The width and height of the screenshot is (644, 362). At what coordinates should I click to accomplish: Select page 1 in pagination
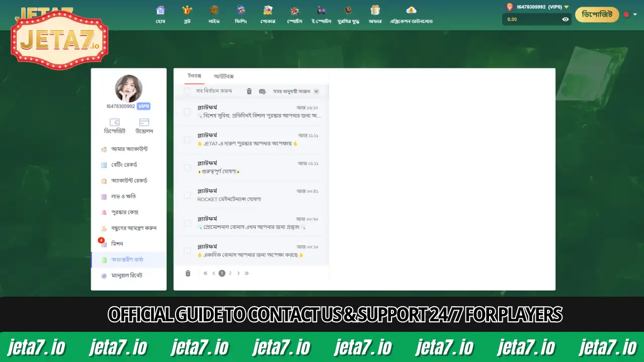pyautogui.click(x=222, y=274)
